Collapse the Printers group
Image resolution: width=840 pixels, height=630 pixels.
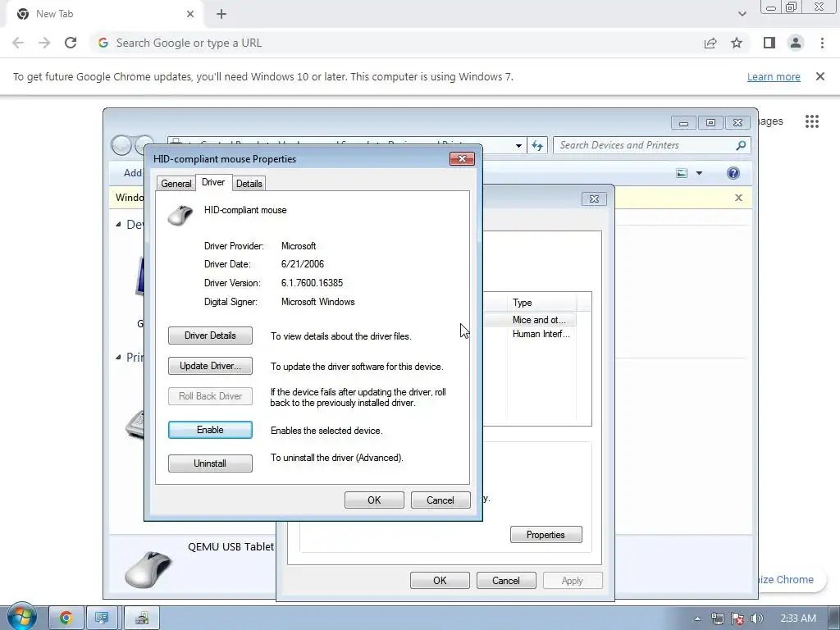click(118, 357)
